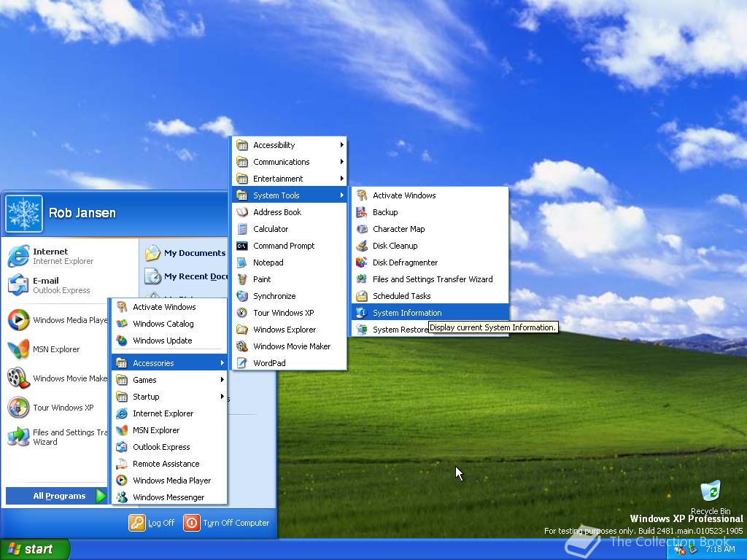Open Windows Movie Maker in Accessories

pyautogui.click(x=289, y=346)
